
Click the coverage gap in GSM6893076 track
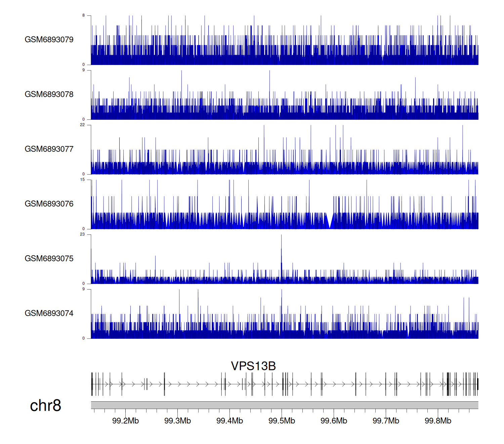tap(330, 222)
